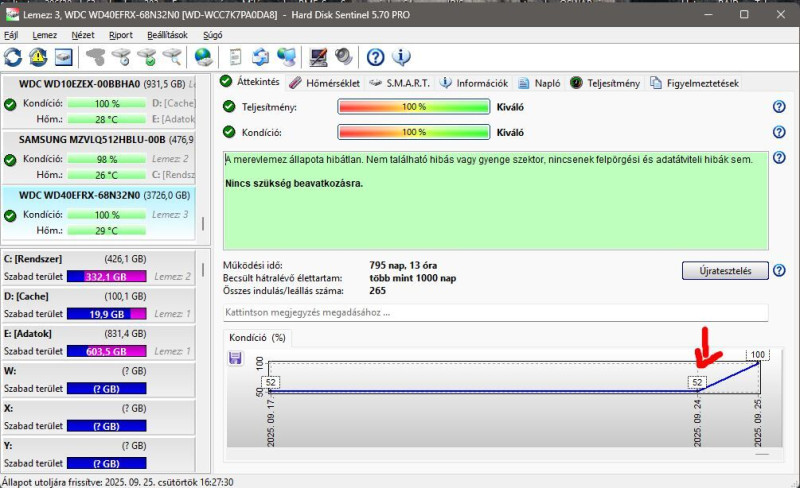Viewport: 800px width, 488px height.
Task: Click the envelope with blue arrows icon
Action: click(x=261, y=57)
